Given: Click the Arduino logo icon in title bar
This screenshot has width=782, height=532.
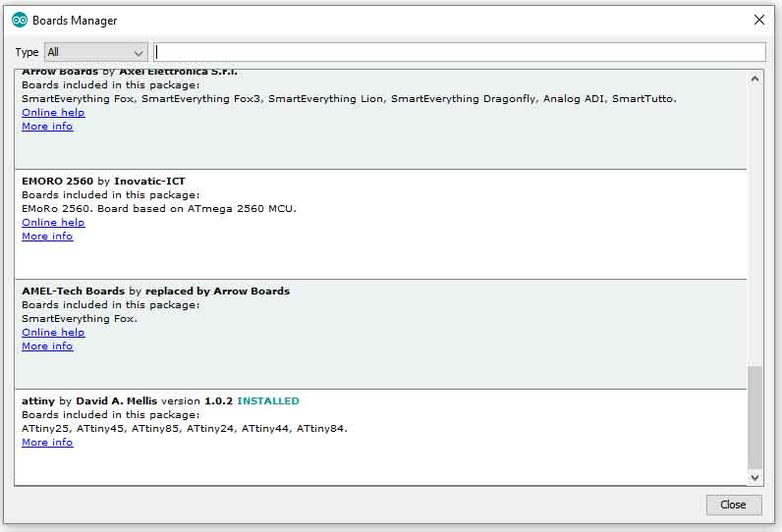Looking at the screenshot, I should 19,21.
